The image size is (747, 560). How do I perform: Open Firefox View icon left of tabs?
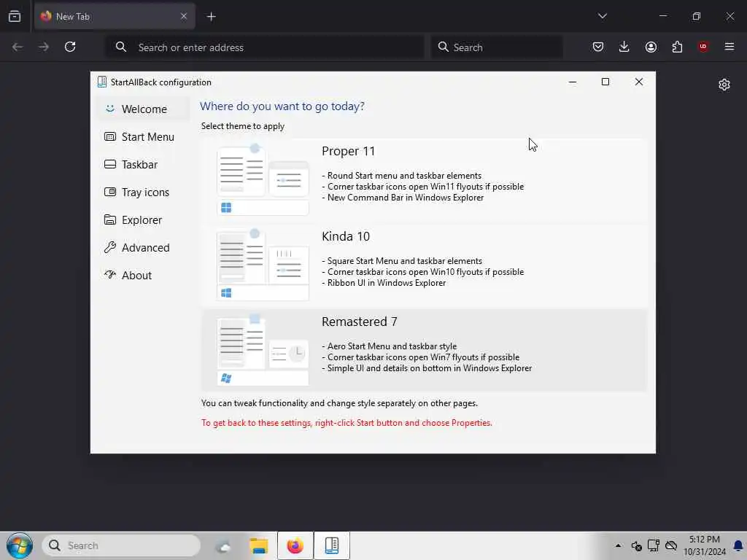point(15,16)
